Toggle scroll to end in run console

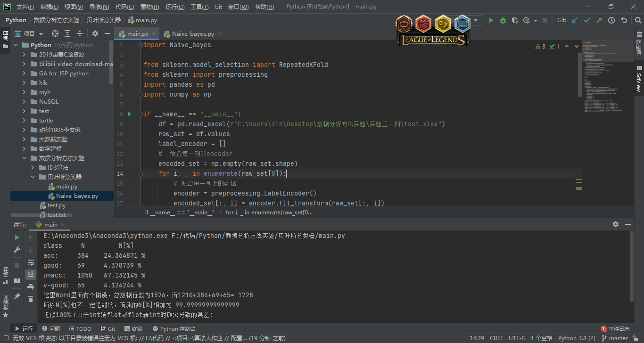[31, 274]
